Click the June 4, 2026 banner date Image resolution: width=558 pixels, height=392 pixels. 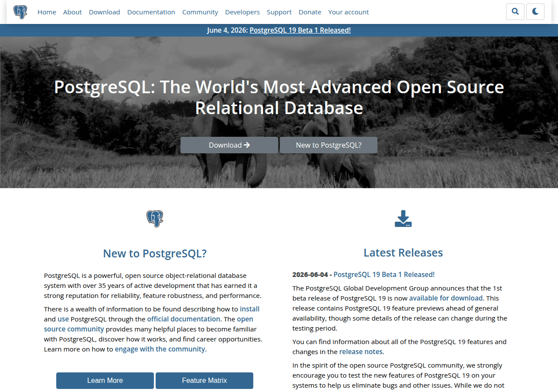(228, 30)
